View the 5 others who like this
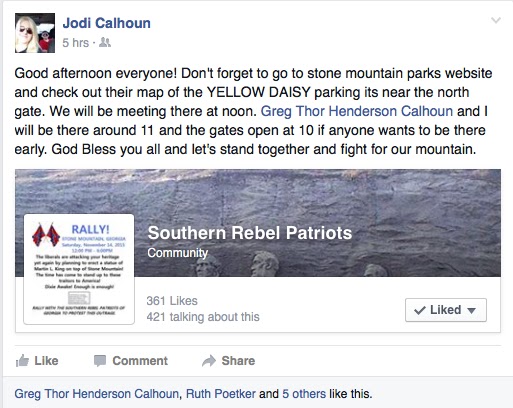This screenshot has height=408, width=513. 304,394
